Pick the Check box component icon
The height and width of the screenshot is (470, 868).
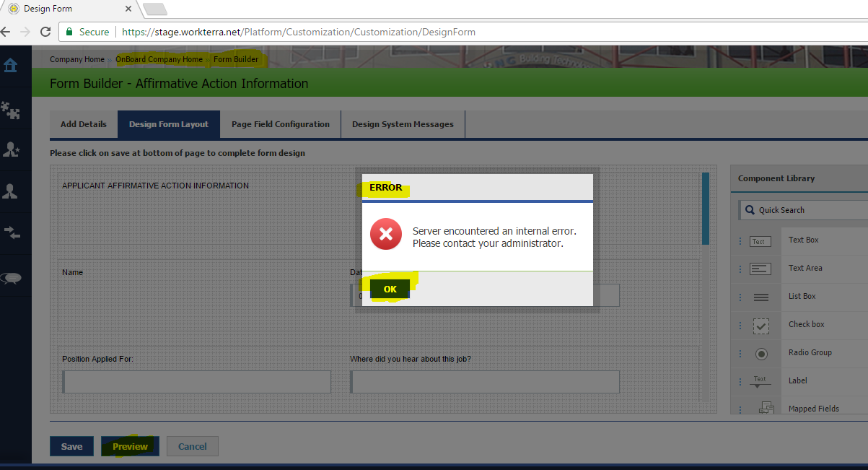760,326
